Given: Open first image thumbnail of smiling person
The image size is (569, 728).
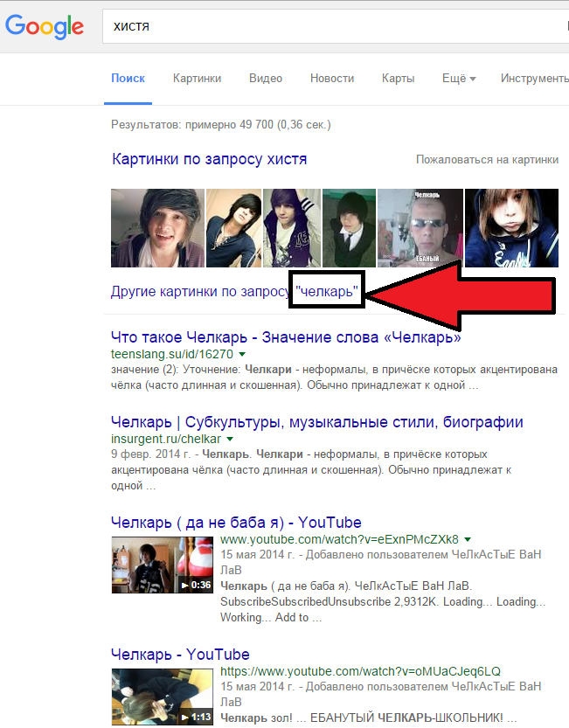Looking at the screenshot, I should point(157,228).
